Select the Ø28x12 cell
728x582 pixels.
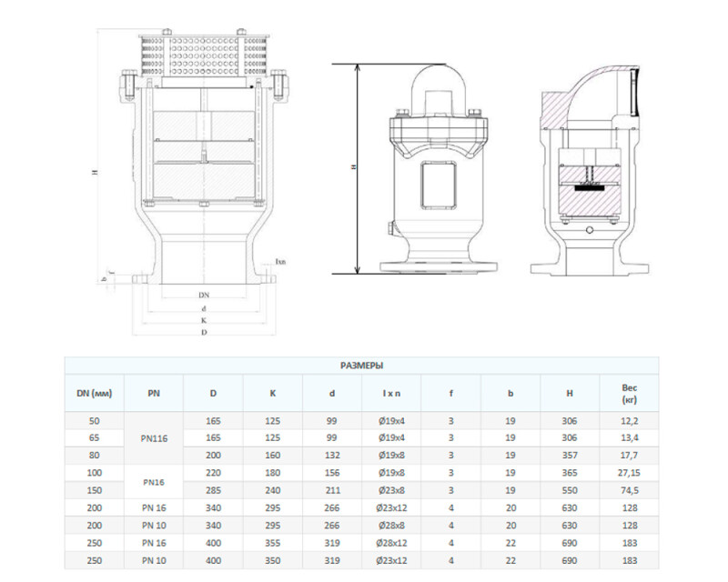[392, 542]
